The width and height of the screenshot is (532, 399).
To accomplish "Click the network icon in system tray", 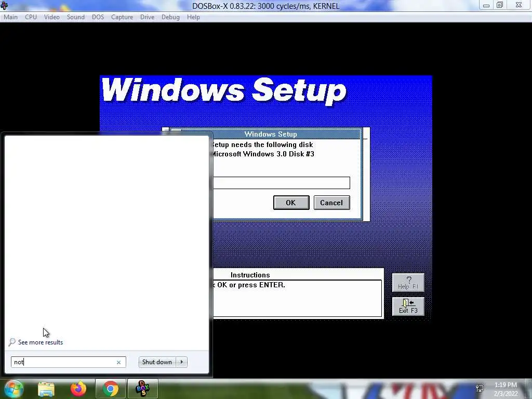I will click(x=480, y=389).
